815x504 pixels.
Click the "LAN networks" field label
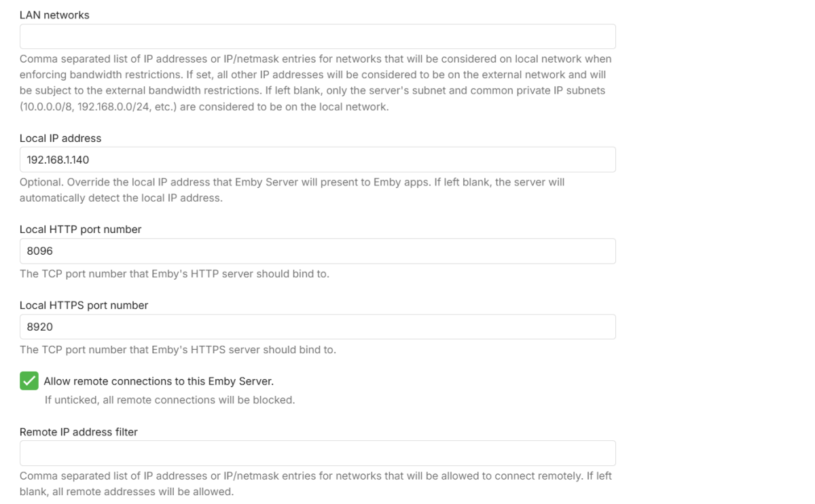click(x=54, y=15)
